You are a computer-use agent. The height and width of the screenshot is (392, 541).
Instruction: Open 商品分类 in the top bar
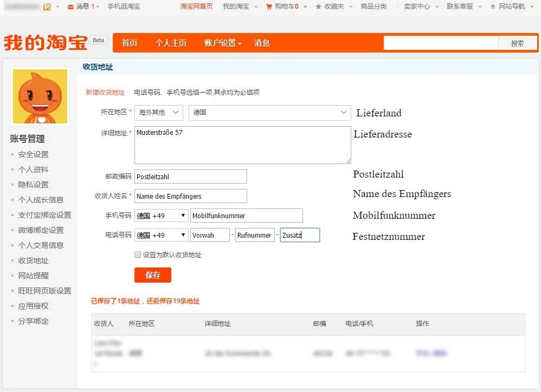(373, 6)
